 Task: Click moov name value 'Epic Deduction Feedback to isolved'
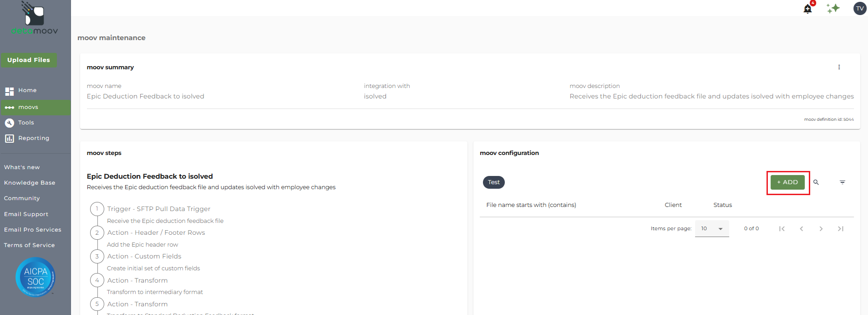(x=146, y=96)
